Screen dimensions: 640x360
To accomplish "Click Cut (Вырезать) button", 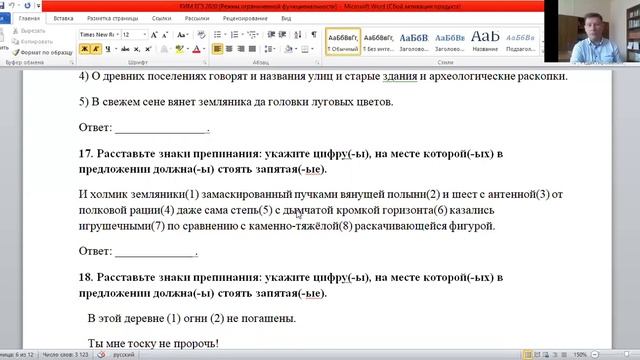I will coord(29,31).
